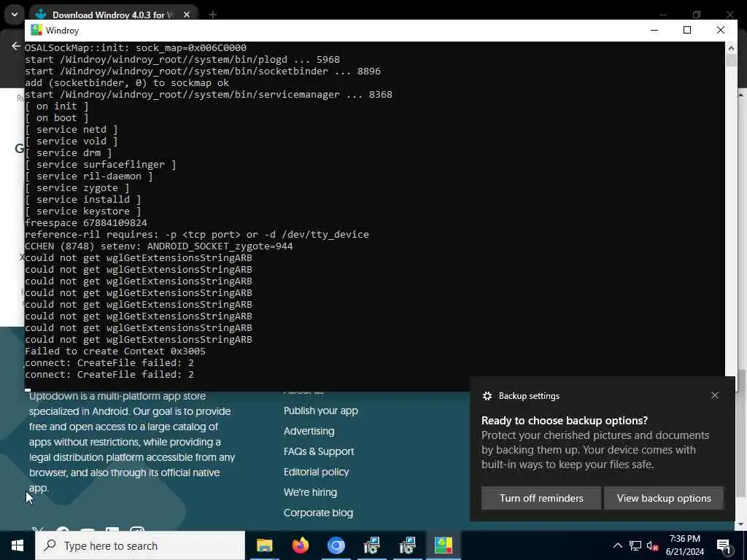Open the Windows Start menu
Image resolution: width=747 pixels, height=560 pixels.
(18, 545)
